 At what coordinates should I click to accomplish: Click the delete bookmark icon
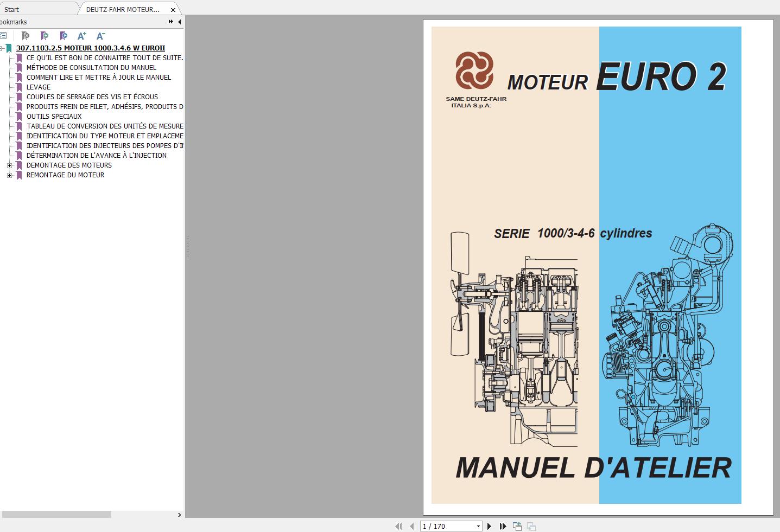(x=26, y=36)
